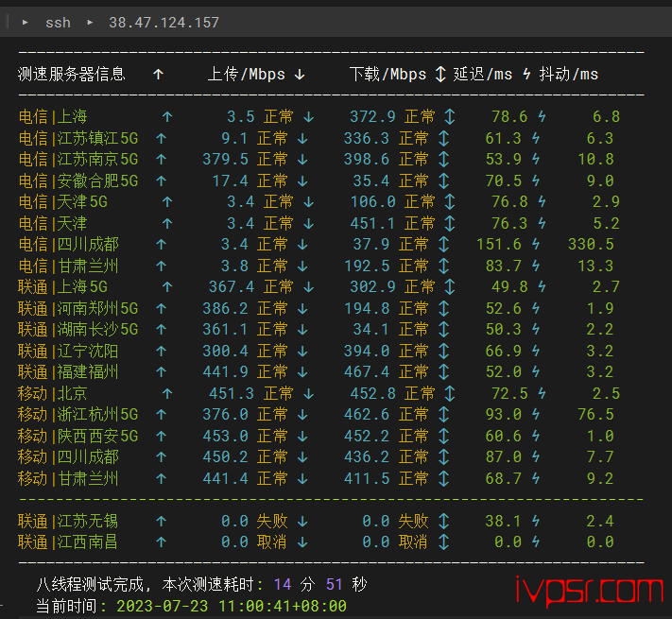Image resolution: width=672 pixels, height=619 pixels.
Task: Click the row label 电信|安徽合肥5G
Action: pyautogui.click(x=78, y=181)
